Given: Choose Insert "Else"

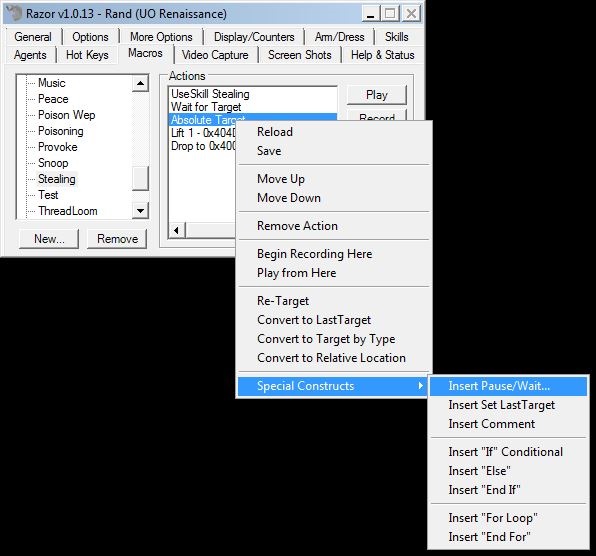Looking at the screenshot, I should [x=509, y=470].
